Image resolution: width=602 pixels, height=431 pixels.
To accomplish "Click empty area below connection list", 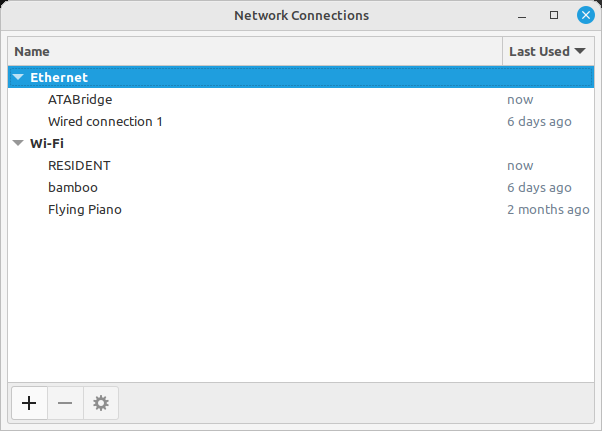I will tap(300, 300).
